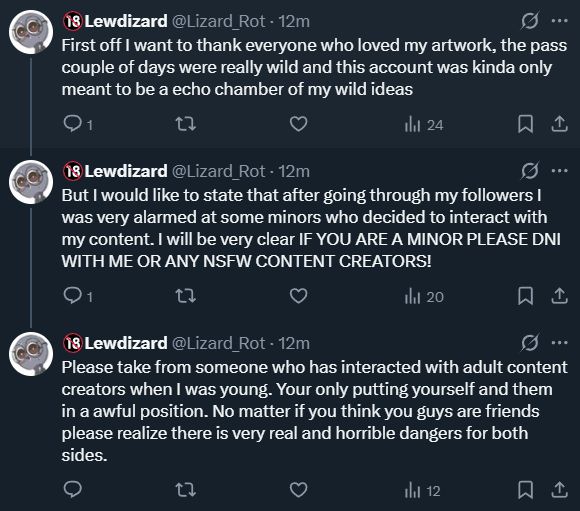Open more options on first tweet
Image resolution: width=580 pixels, height=511 pixels.
tap(559, 21)
